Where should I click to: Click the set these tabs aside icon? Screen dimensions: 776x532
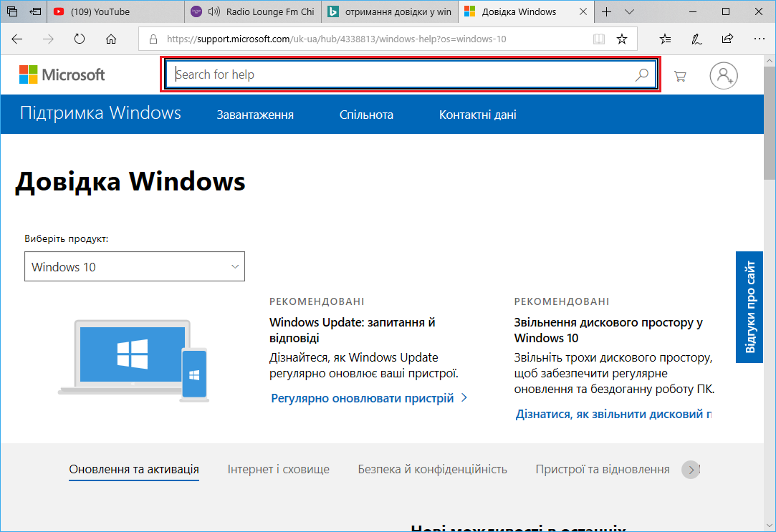(x=35, y=11)
